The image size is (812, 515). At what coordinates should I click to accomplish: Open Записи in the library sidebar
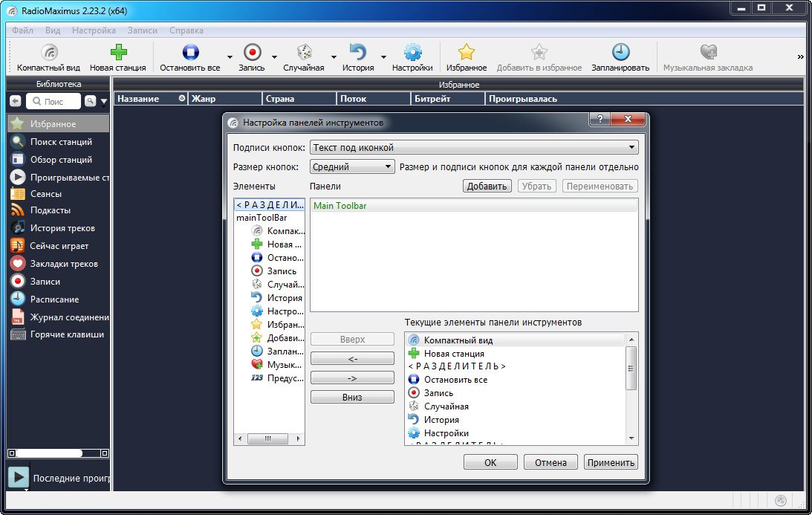(58, 282)
